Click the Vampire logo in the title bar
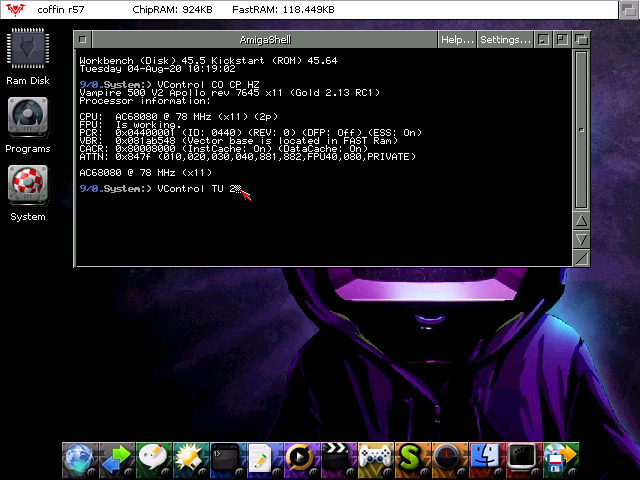Viewport: 640px width, 480px height. tap(16, 9)
